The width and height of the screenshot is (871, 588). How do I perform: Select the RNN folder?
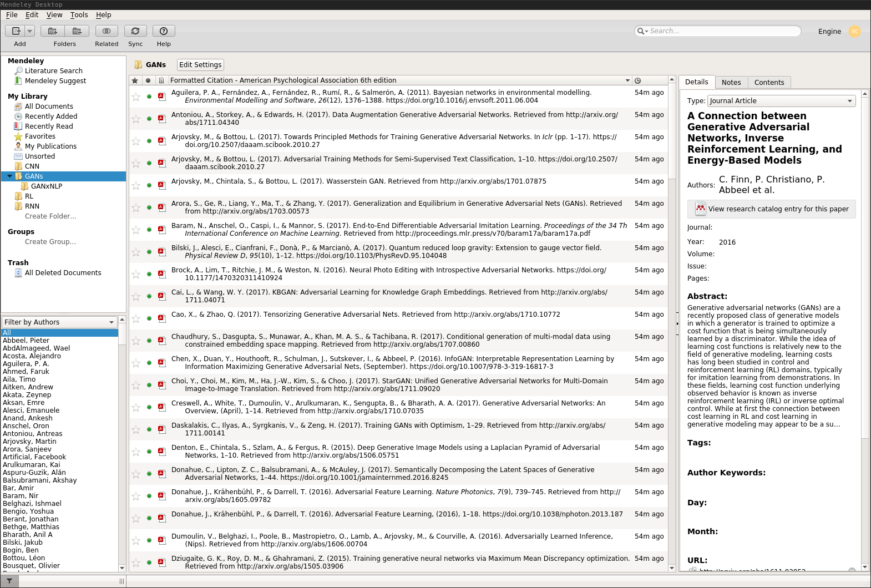[32, 206]
